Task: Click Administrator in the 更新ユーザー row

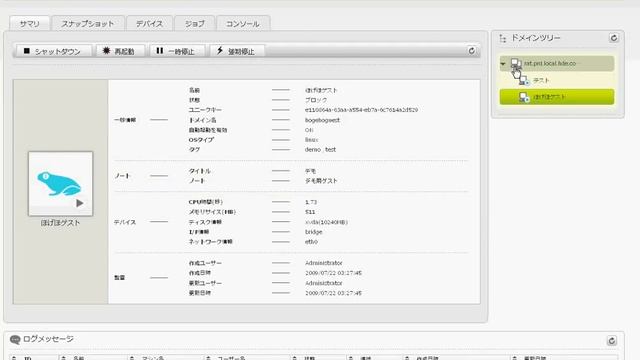Action: pyautogui.click(x=324, y=283)
